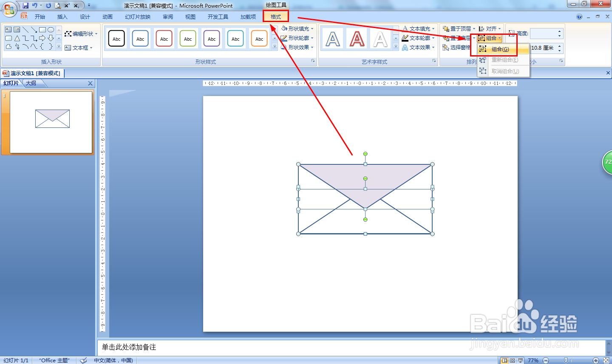Apply the black outline Abc shape style

click(116, 38)
